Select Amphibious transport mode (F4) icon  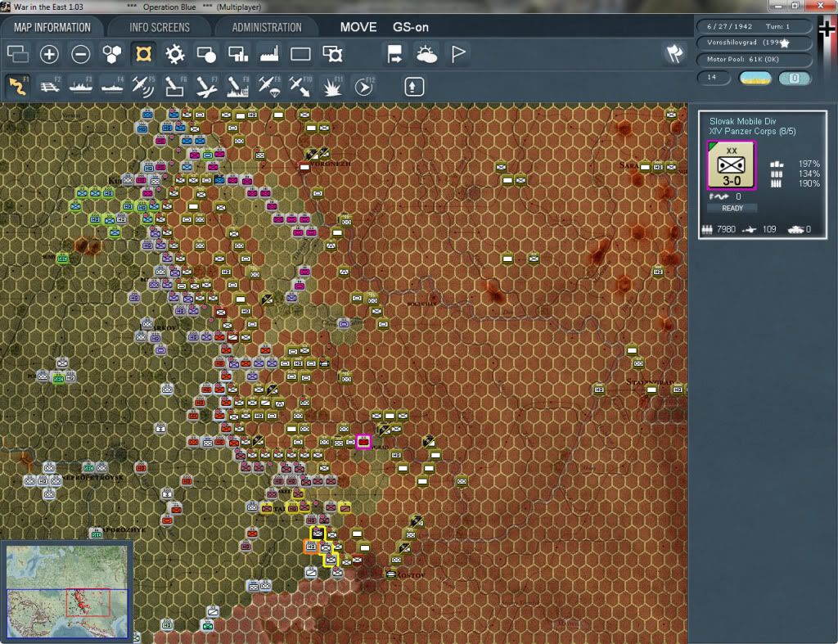tap(112, 86)
